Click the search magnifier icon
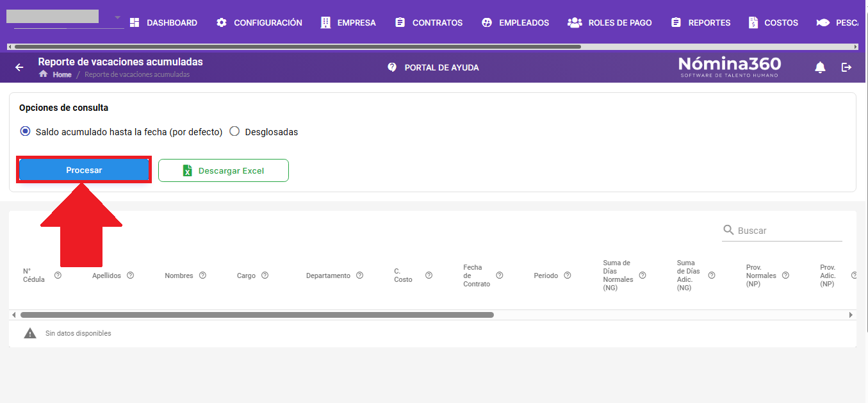868x403 pixels. (x=728, y=230)
